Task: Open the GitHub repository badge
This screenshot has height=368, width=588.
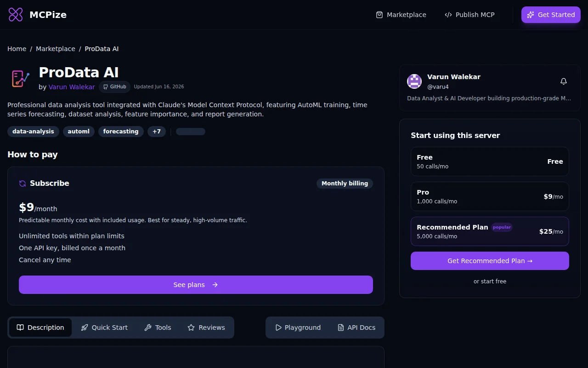Action: tap(114, 86)
